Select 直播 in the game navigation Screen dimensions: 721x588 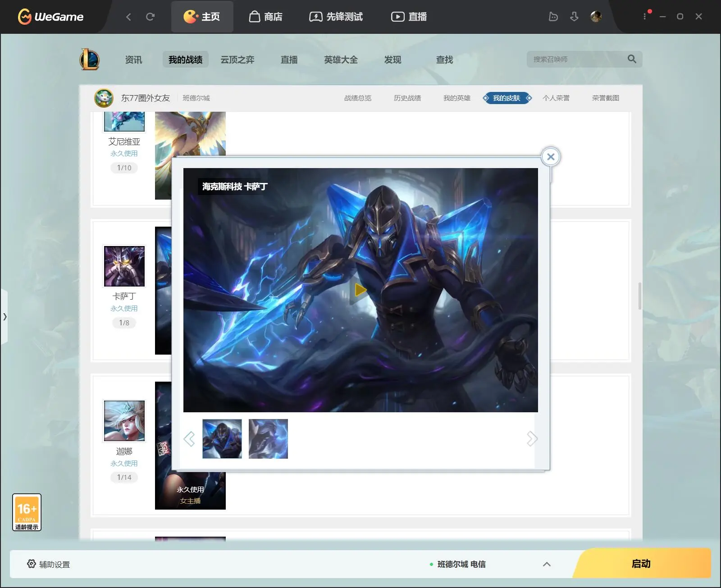[289, 59]
